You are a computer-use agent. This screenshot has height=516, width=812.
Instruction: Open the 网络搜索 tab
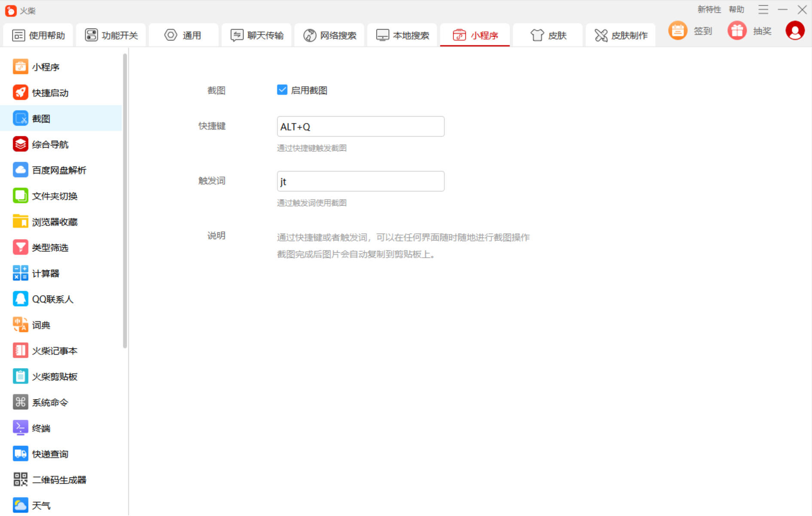[330, 35]
